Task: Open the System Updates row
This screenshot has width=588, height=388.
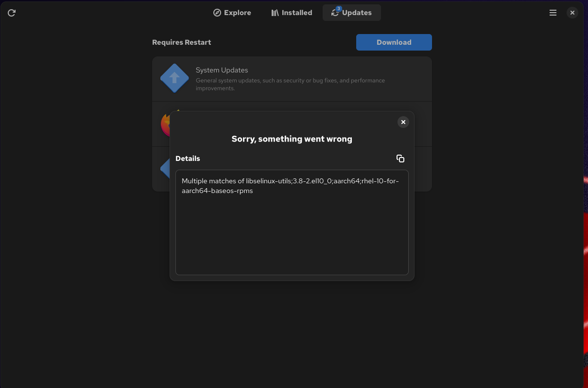Action: point(292,79)
